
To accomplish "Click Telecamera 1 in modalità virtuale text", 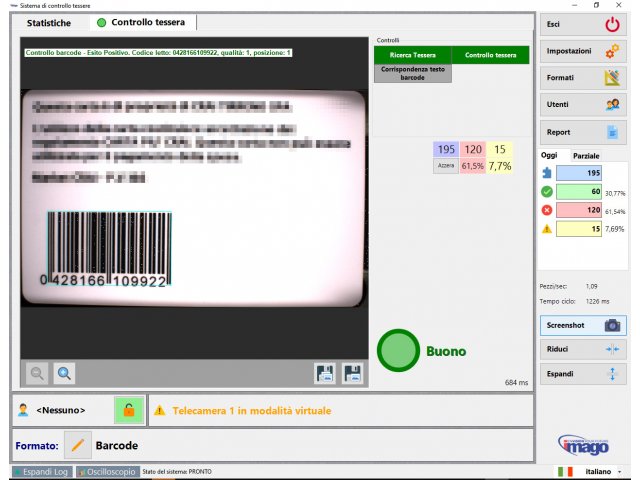I will 251,411.
